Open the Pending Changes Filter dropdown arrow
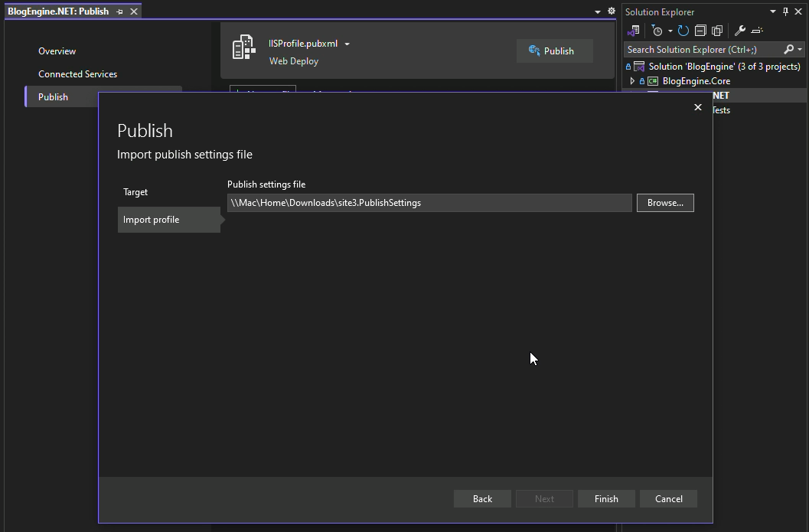This screenshot has height=532, width=809. click(x=670, y=31)
